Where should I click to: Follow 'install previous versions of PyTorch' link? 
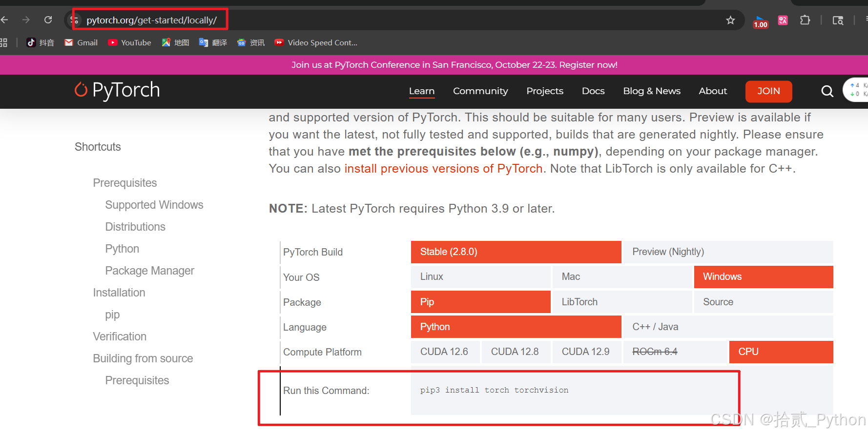(x=443, y=169)
